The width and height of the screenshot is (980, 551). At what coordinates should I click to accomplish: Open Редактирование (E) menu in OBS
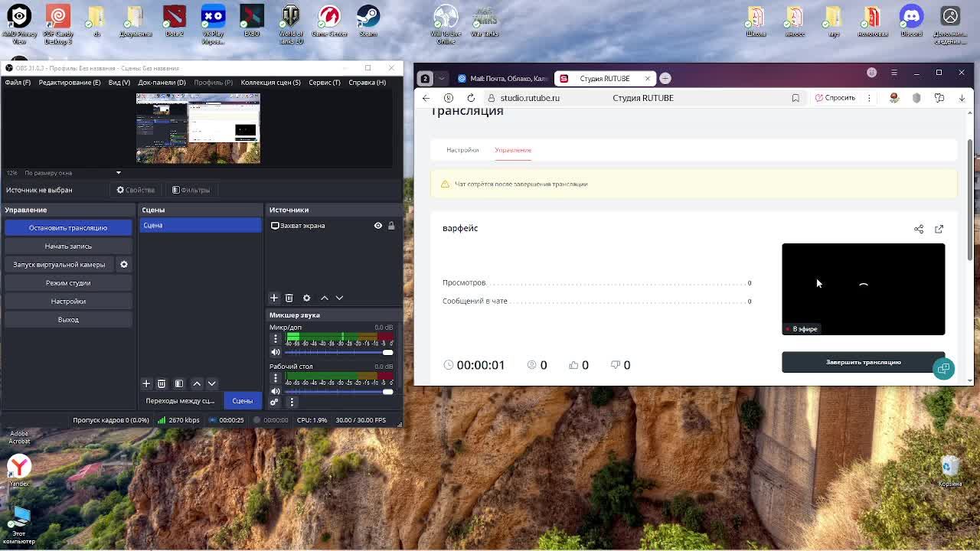[x=70, y=83]
